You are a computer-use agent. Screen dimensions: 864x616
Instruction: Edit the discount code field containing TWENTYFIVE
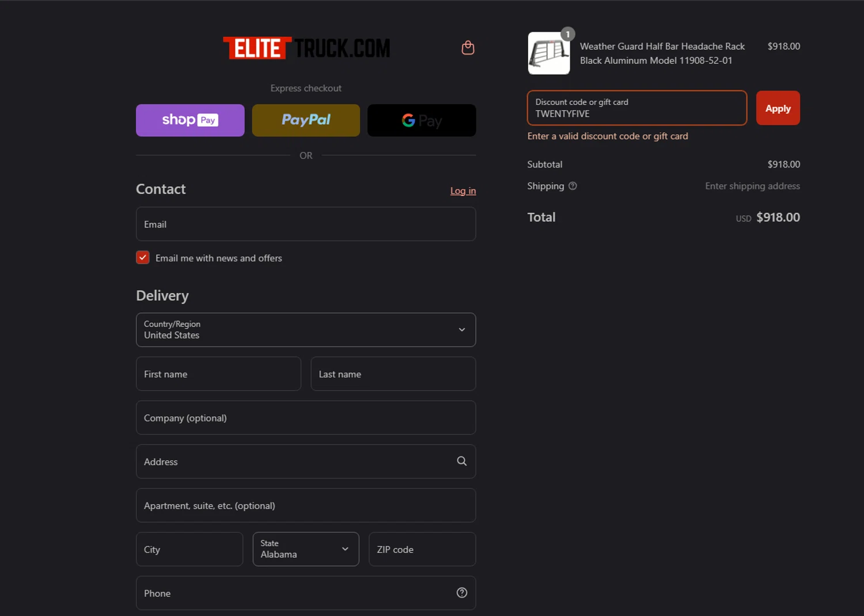[x=637, y=108]
